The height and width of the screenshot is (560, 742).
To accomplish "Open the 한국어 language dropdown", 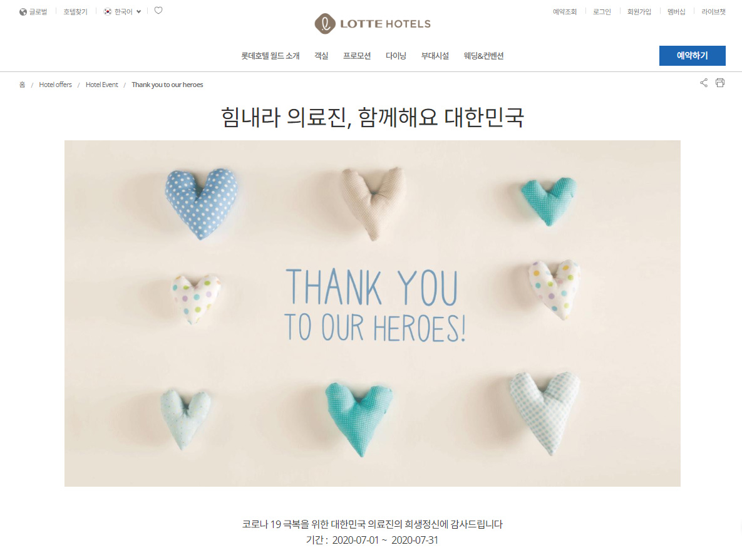I will [x=123, y=11].
